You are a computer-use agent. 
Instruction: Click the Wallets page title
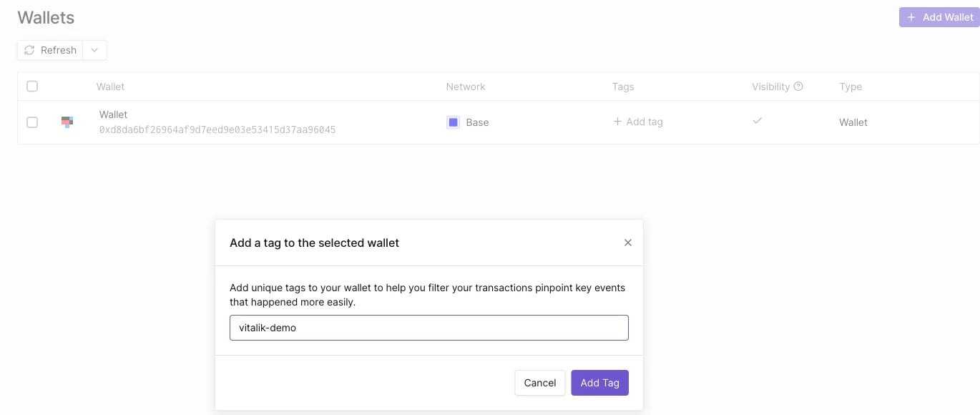46,17
